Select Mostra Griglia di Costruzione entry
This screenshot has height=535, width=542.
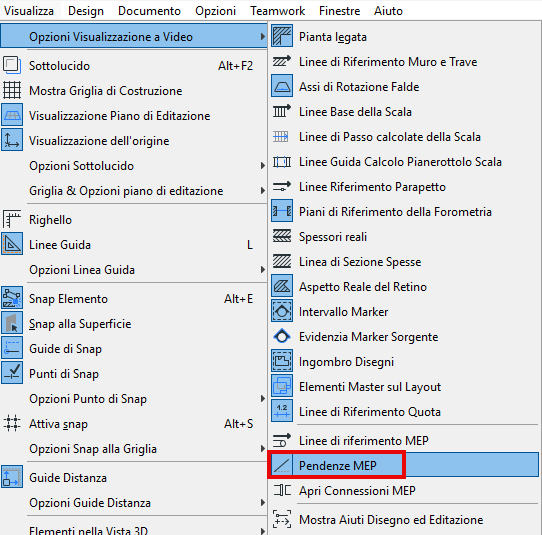(x=134, y=91)
